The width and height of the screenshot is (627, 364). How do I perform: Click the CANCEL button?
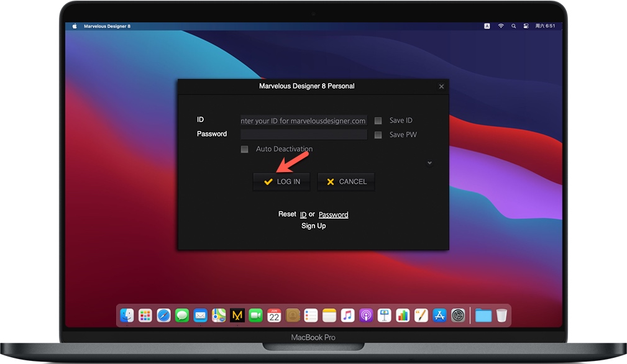tap(346, 182)
